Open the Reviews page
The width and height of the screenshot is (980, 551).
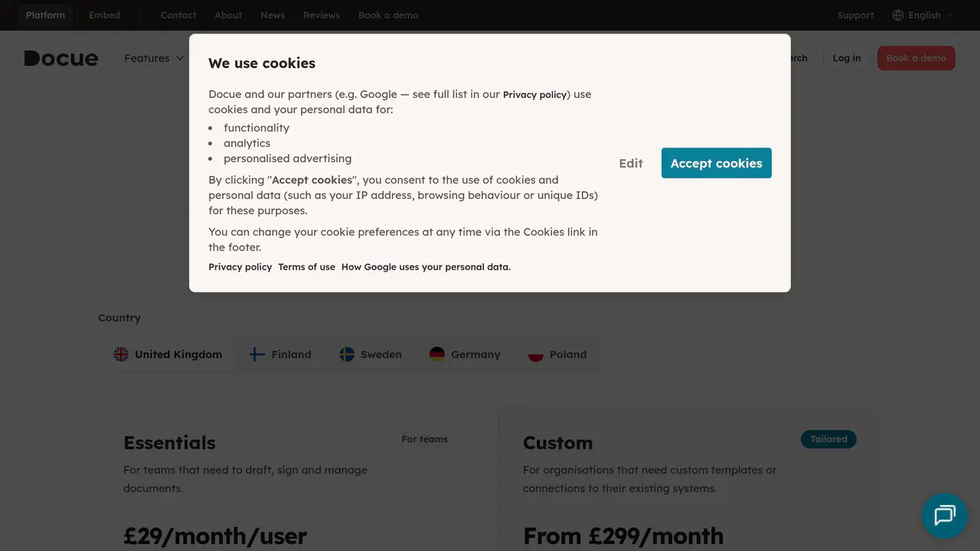point(322,15)
